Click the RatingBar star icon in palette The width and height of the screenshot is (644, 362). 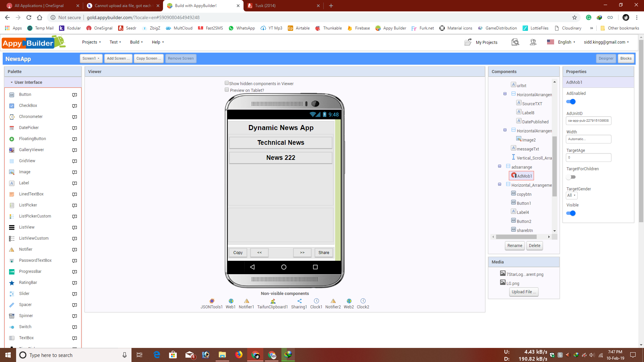click(12, 283)
